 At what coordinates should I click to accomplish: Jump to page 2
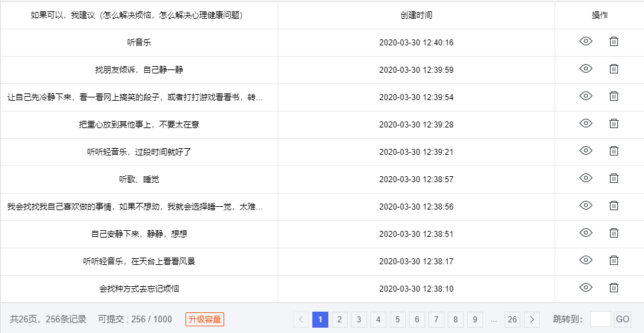[340, 320]
